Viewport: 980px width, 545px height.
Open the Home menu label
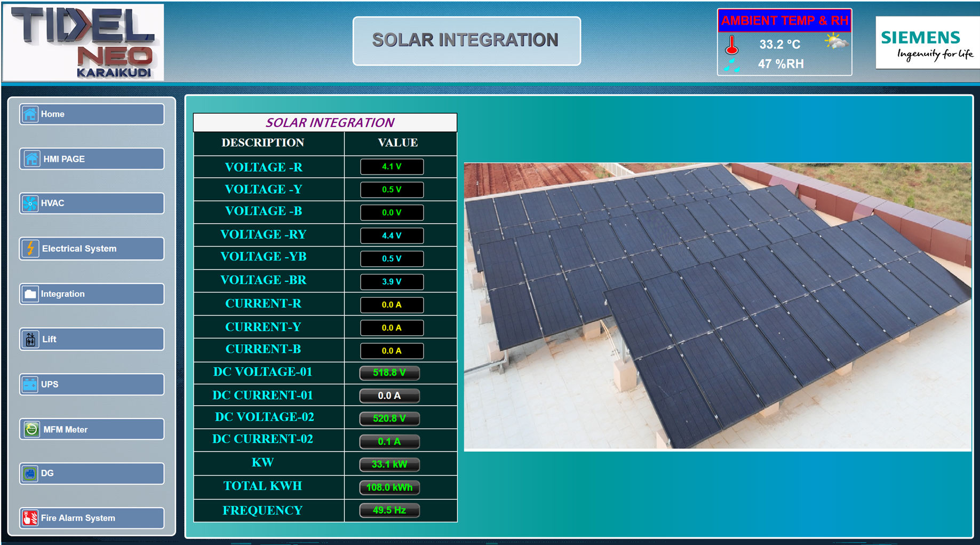point(53,114)
